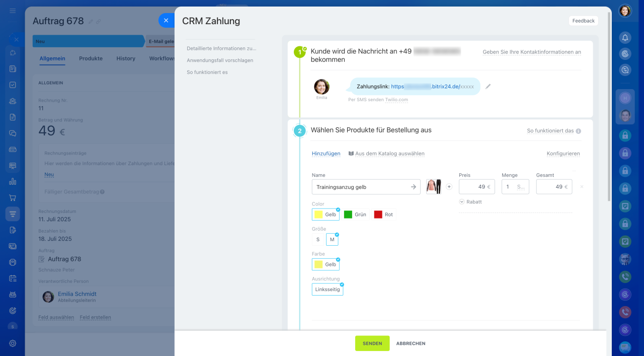
Task: Open the chat bubbles icon in left sidebar
Action: [x=13, y=133]
